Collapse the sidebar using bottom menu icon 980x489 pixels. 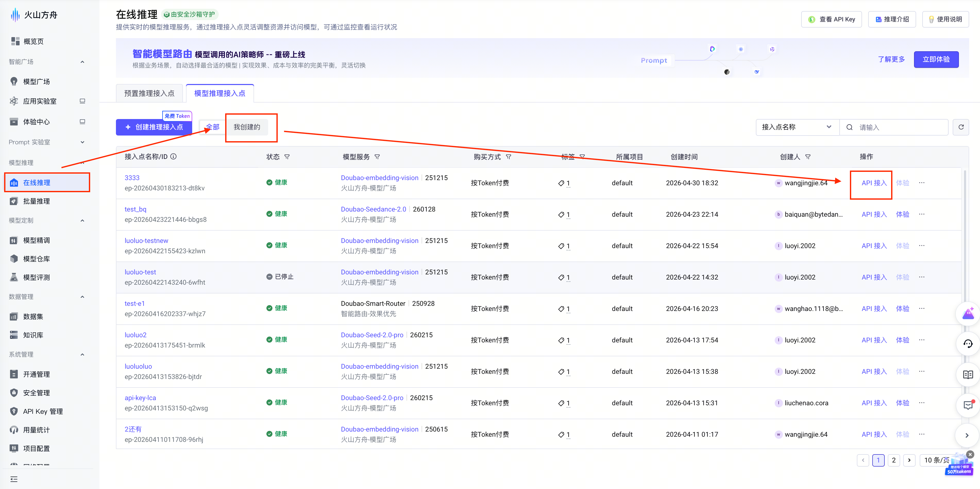[14, 479]
